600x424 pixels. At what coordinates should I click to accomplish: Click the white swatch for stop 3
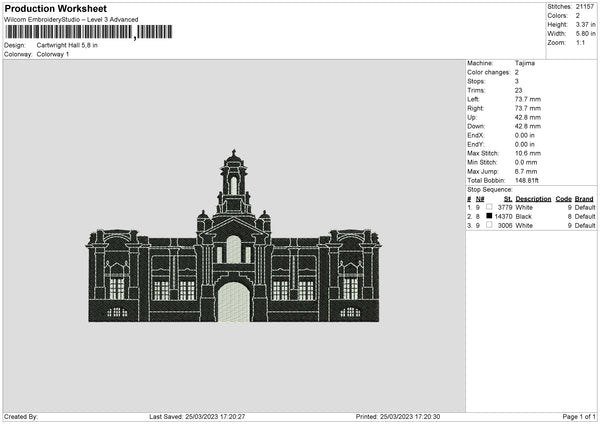pyautogui.click(x=490, y=225)
